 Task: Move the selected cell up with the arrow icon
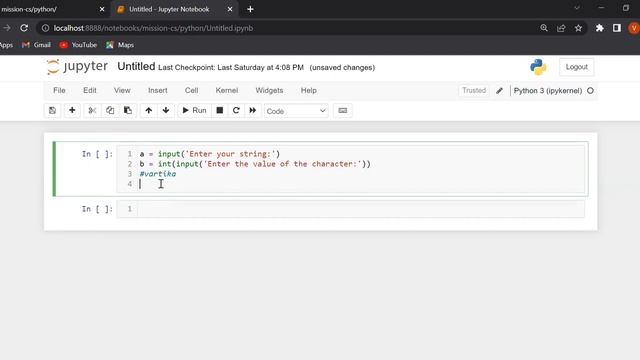[149, 111]
